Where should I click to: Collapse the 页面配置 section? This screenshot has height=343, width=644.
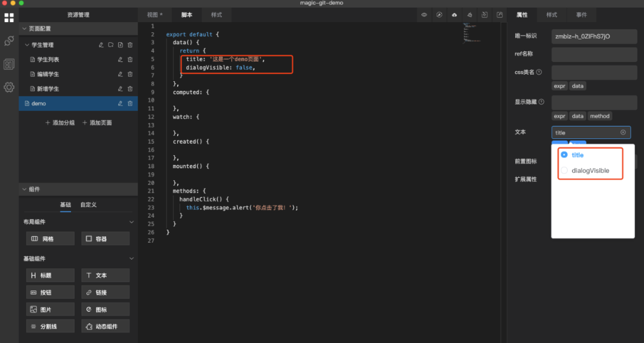pyautogui.click(x=24, y=29)
